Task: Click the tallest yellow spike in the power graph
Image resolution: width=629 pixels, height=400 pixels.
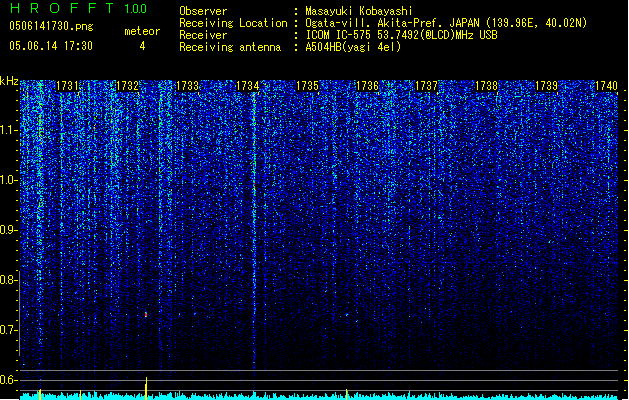Action: [x=146, y=388]
